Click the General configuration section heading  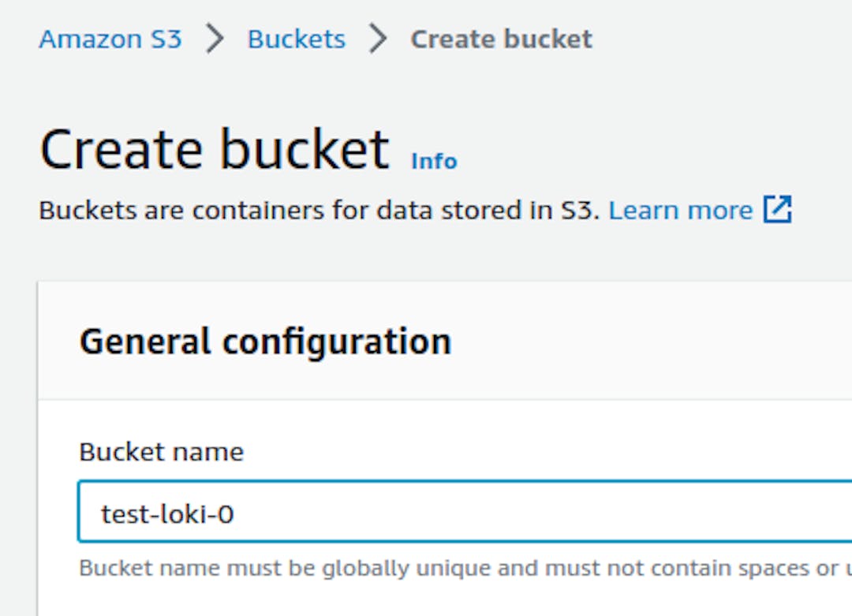click(265, 342)
